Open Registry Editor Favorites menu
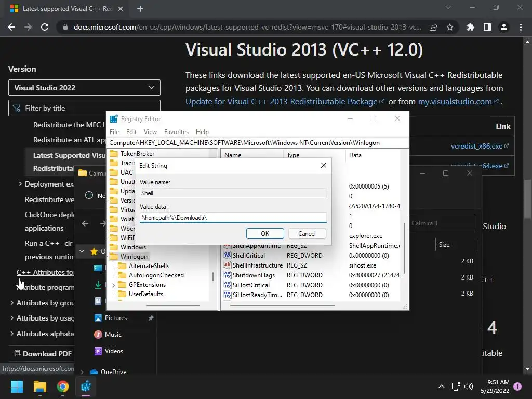The image size is (532, 399). click(176, 131)
